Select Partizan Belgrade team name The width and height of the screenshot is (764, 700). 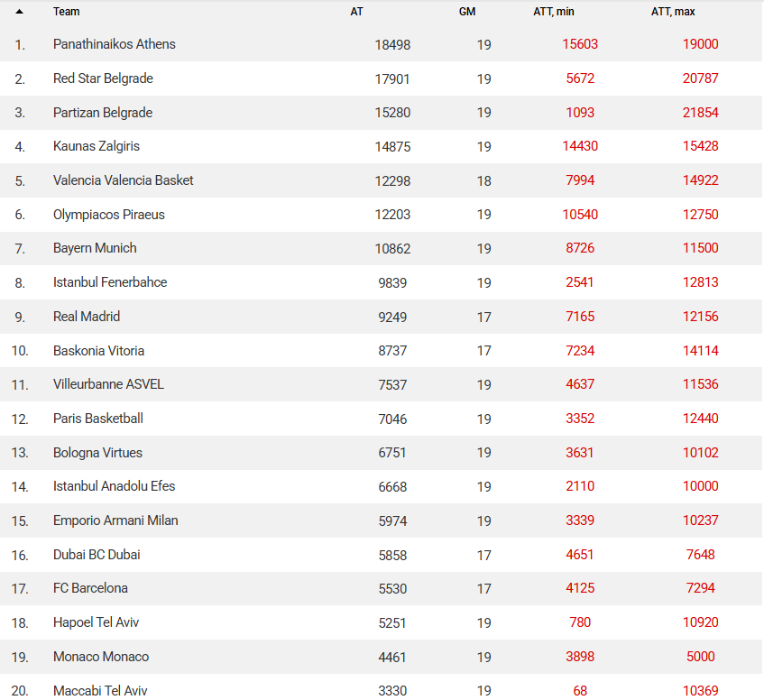(x=103, y=113)
